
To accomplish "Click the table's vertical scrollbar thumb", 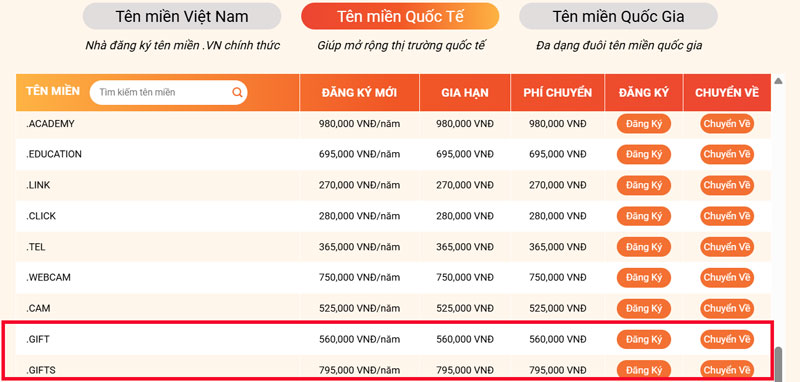I will [x=778, y=364].
